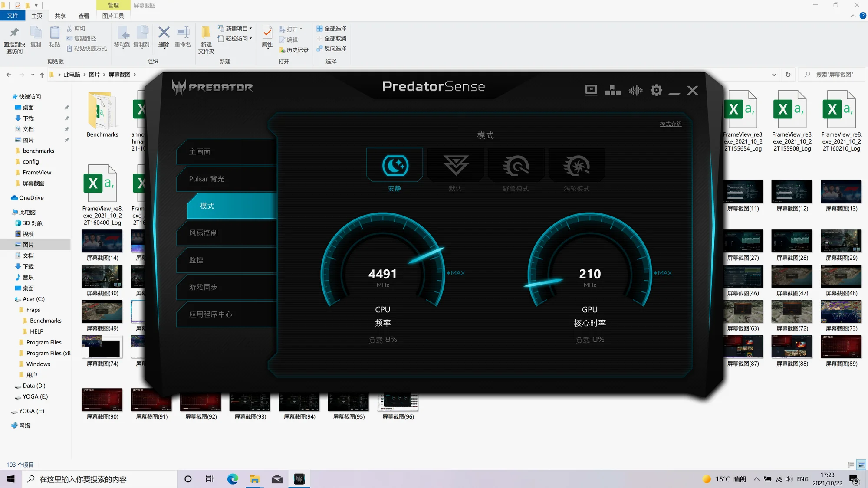This screenshot has height=488, width=868.
Task: Click 剪切 in the ribbon
Action: point(76,29)
